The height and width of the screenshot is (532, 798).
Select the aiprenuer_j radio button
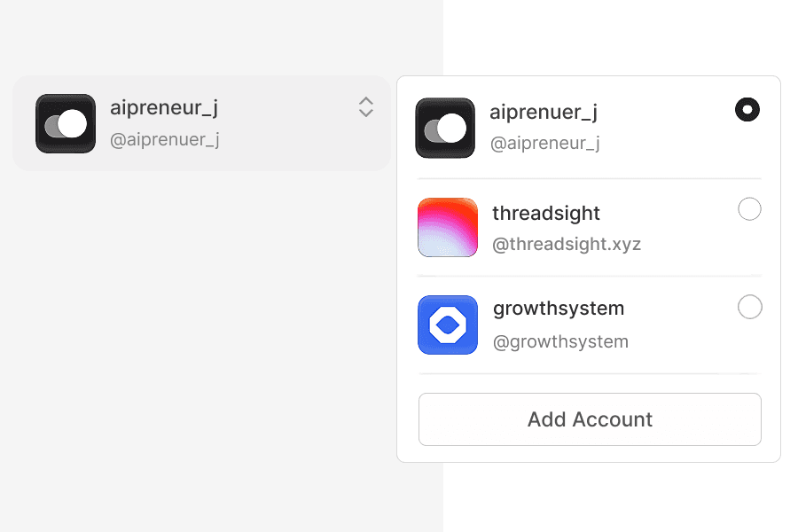coord(747,110)
